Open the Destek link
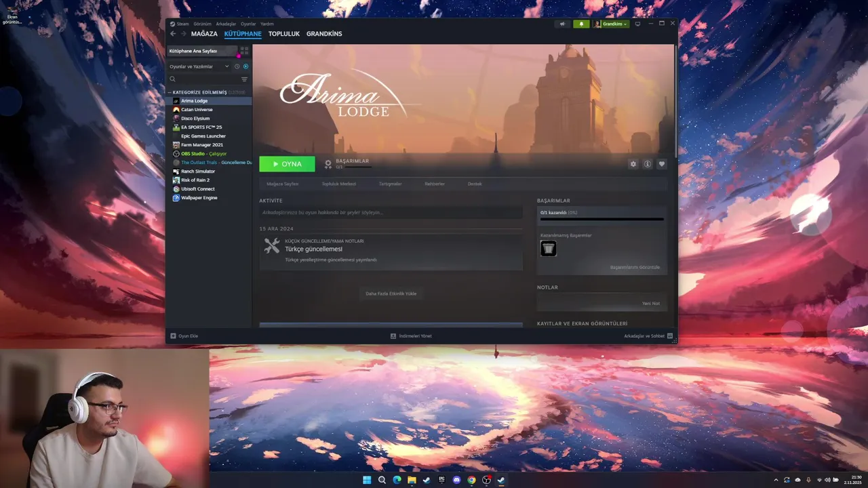 [x=475, y=184]
